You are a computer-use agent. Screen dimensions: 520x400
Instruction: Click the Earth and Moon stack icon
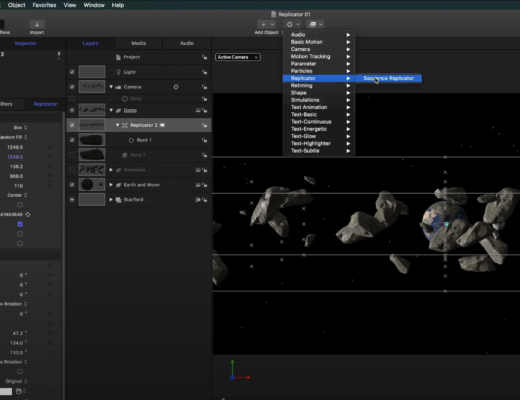click(x=118, y=185)
